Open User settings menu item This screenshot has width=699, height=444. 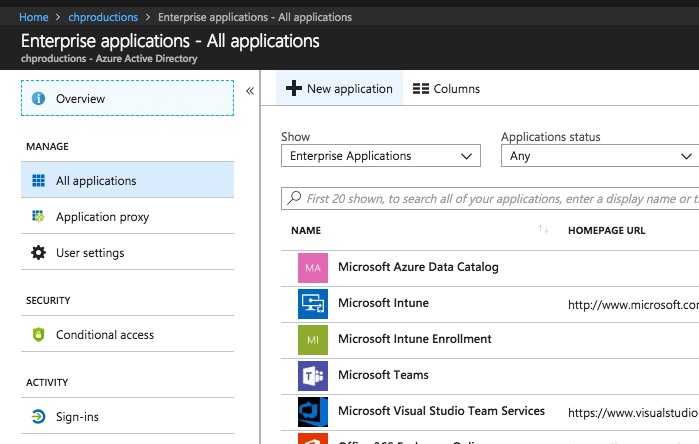(127, 252)
